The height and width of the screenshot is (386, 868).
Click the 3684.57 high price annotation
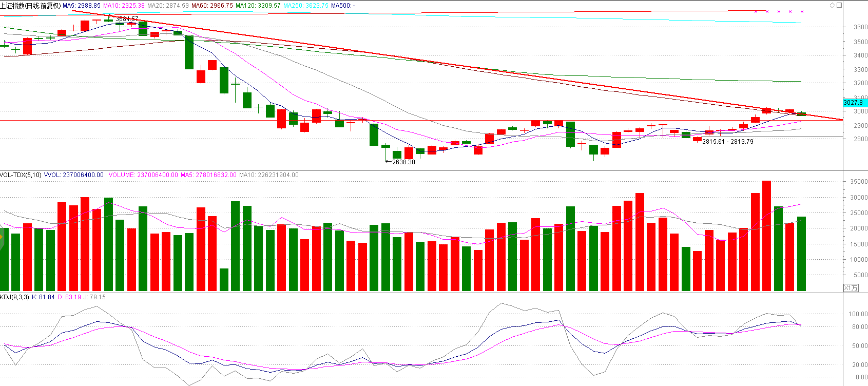(127, 19)
